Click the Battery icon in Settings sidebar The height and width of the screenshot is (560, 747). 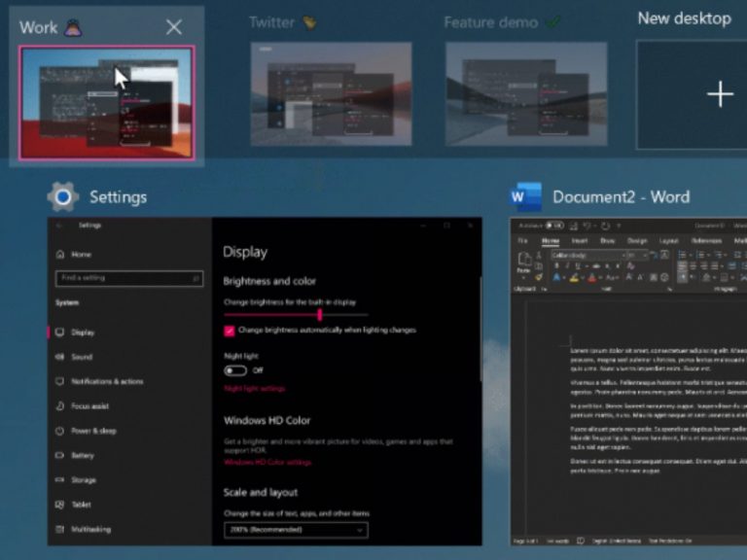(59, 455)
